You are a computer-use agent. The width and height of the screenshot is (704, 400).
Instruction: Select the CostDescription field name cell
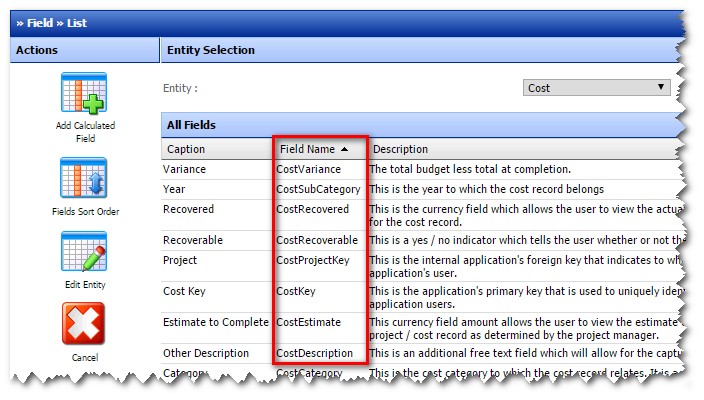click(x=314, y=353)
